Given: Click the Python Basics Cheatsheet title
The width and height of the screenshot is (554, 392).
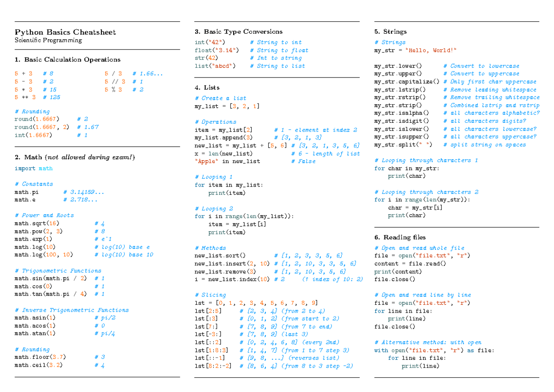Looking at the screenshot, I should tap(65, 32).
